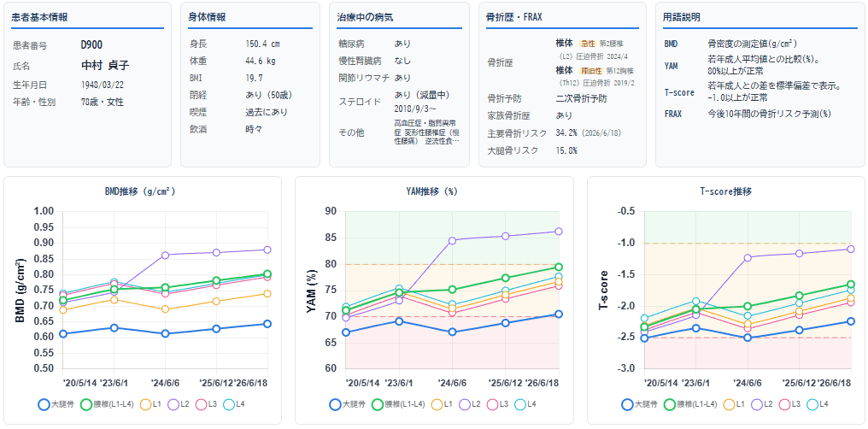The height and width of the screenshot is (429, 868).
Task: Click the 陳旧性 fracture badge
Action: (x=590, y=71)
